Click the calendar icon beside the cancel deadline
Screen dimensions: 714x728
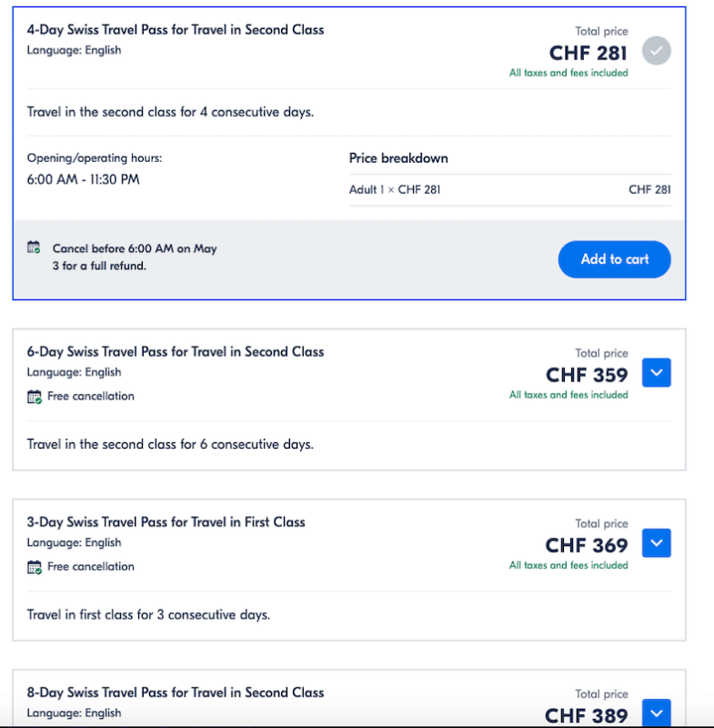[x=35, y=248]
